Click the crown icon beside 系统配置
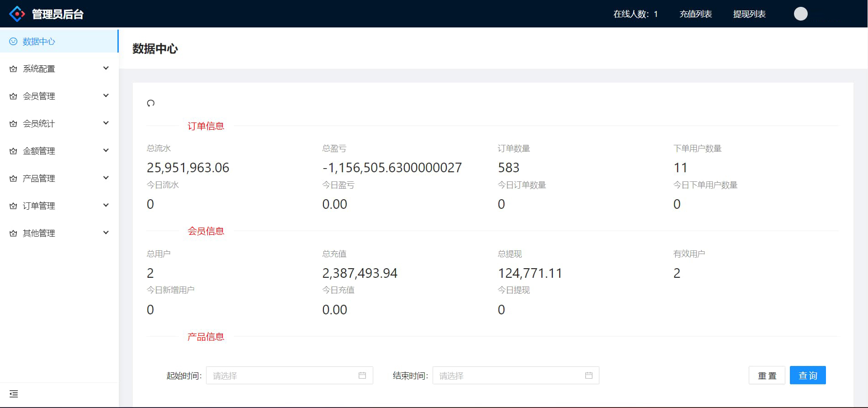Screen dimensions: 868x408 [x=13, y=69]
